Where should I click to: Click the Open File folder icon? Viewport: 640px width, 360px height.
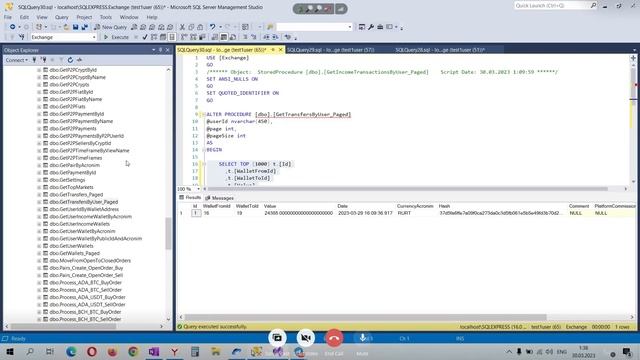[66, 27]
